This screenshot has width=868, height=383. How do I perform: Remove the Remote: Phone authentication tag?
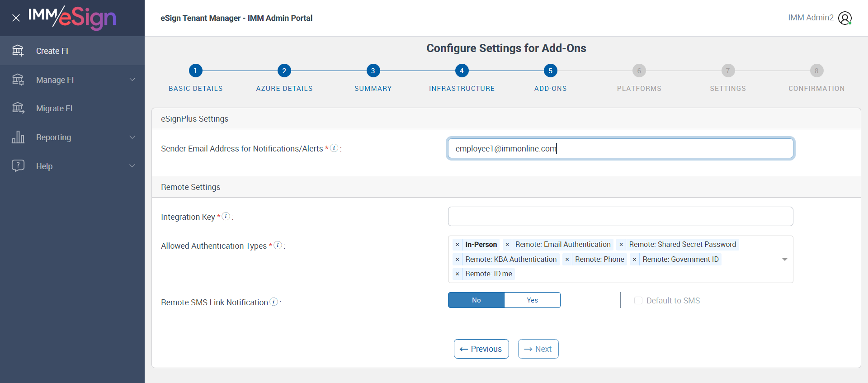pyautogui.click(x=567, y=259)
